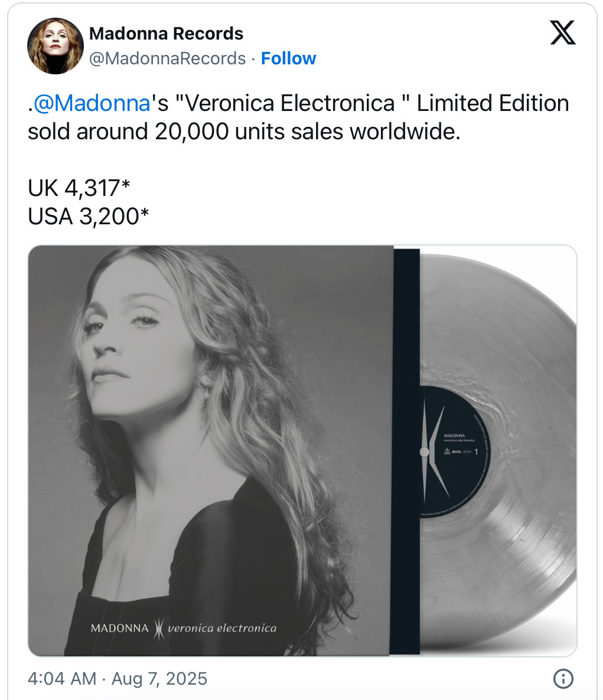Image resolution: width=603 pixels, height=700 pixels.
Task: Click the "MADONNA veronica electronica" text on the cover
Action: (184, 628)
